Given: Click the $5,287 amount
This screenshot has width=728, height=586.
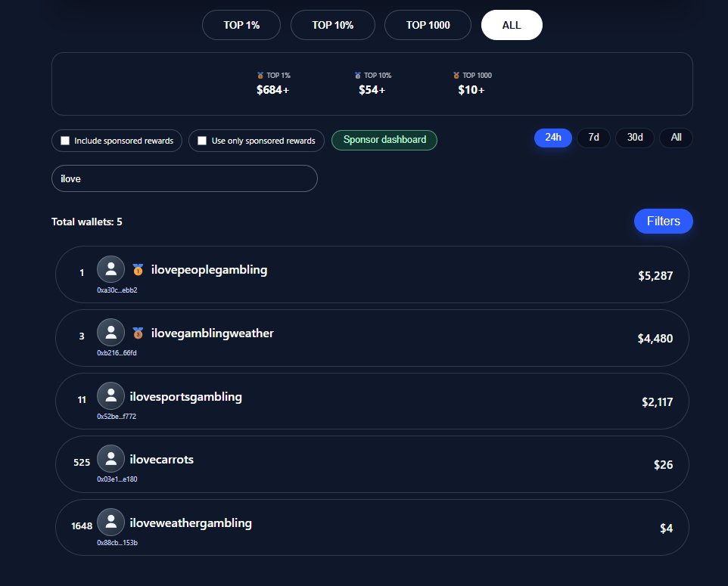Looking at the screenshot, I should tap(655, 275).
